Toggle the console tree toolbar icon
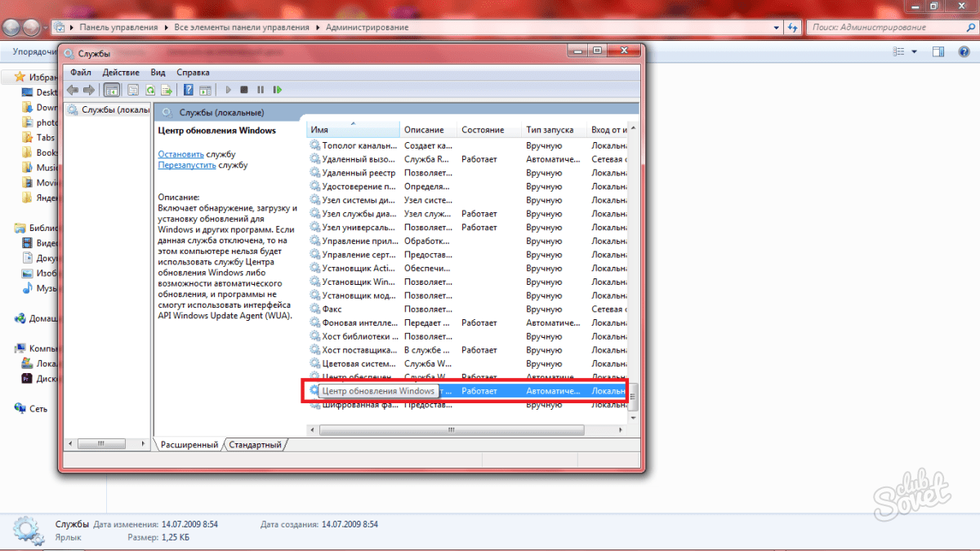The image size is (980, 551). [x=112, y=90]
